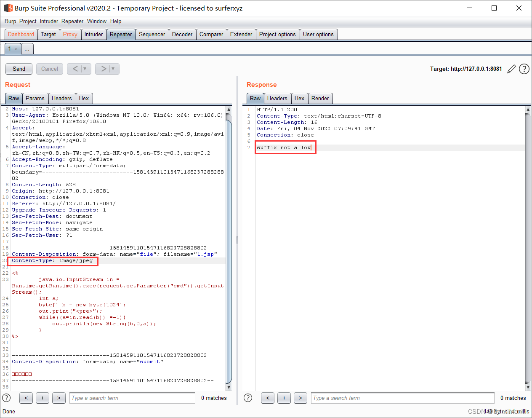Open the back history dropdown arrow
This screenshot has width=532, height=418.
[85, 69]
